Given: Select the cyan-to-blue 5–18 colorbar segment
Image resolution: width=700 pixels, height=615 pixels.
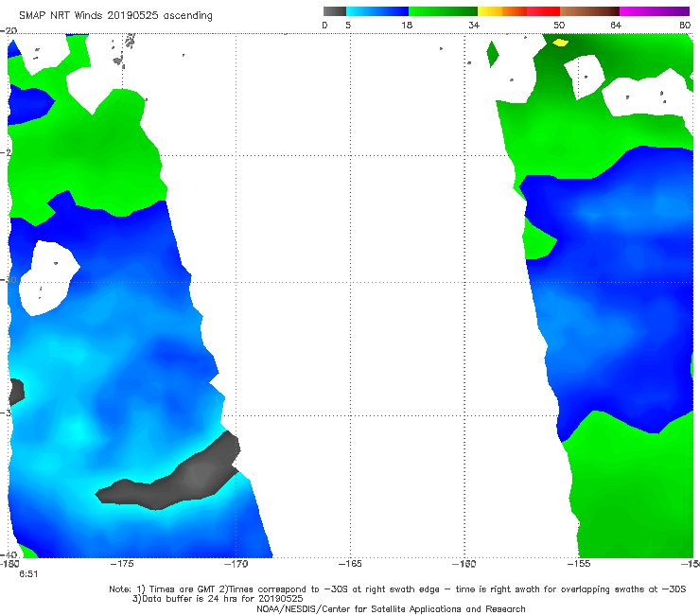Looking at the screenshot, I should [377, 11].
